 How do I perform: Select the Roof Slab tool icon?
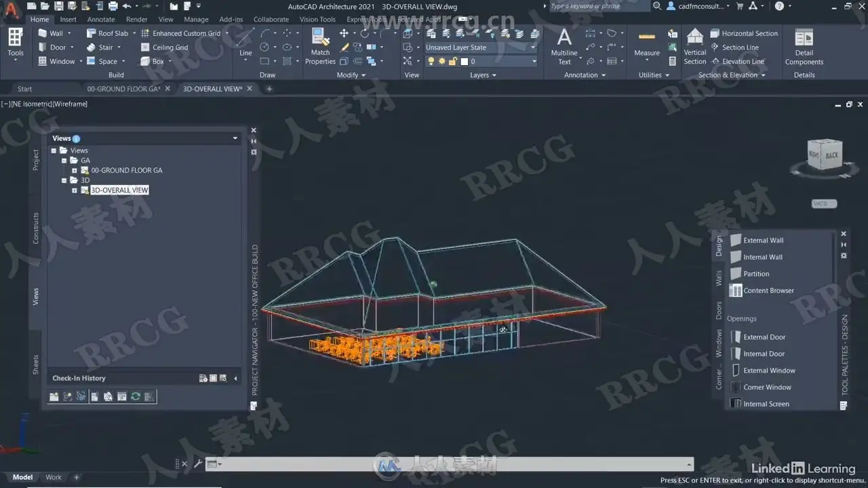(92, 33)
